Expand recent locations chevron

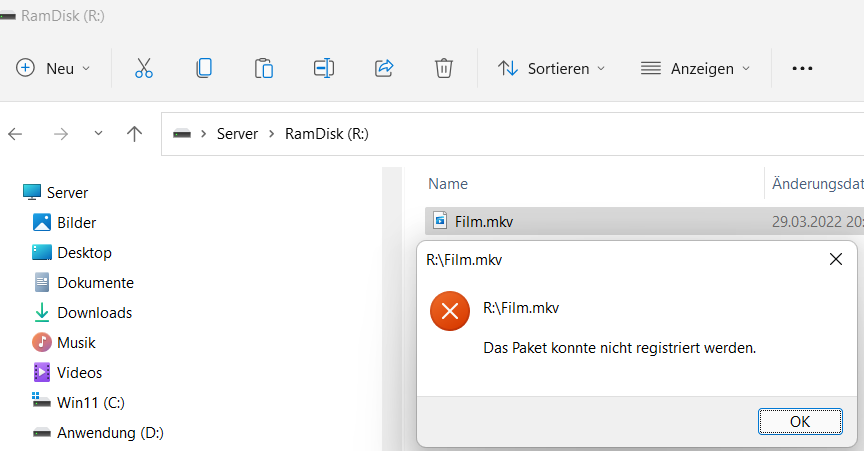(98, 134)
